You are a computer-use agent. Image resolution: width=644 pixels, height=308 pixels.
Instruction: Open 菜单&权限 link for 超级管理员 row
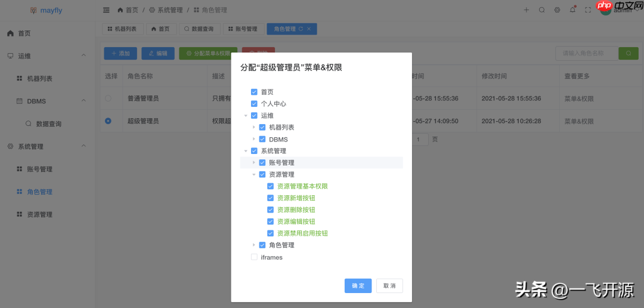coord(579,121)
